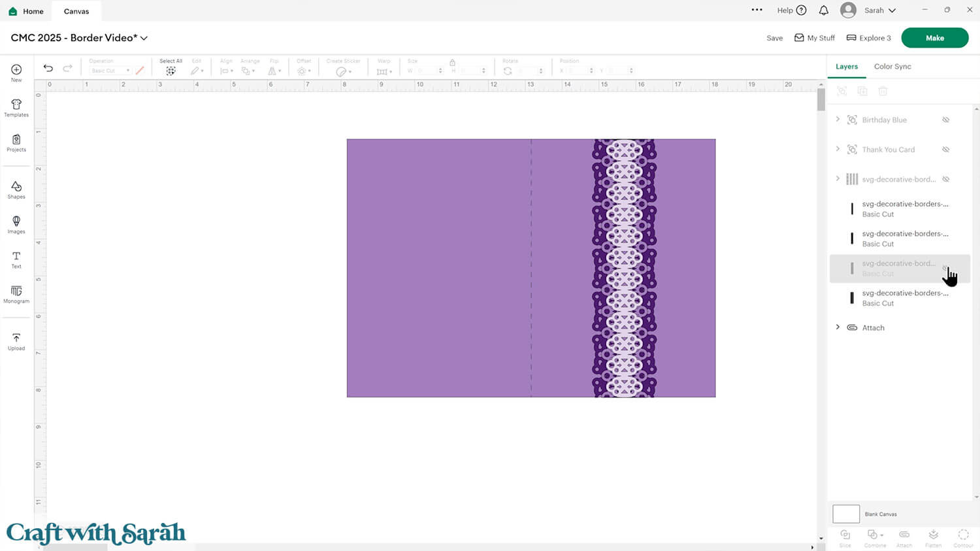Open the Offset dropdown
This screenshot has height=551, width=980.
[304, 71]
